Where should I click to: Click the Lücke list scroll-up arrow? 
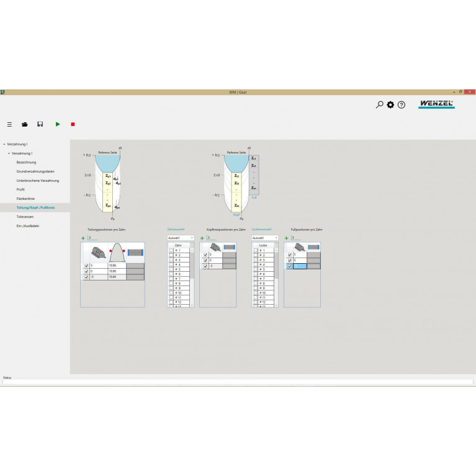point(276,251)
